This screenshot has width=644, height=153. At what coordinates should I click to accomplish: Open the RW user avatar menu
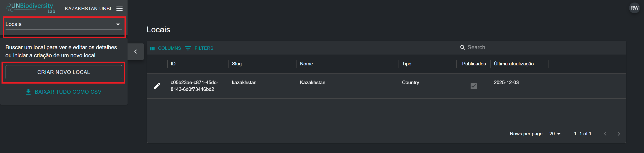634,8
